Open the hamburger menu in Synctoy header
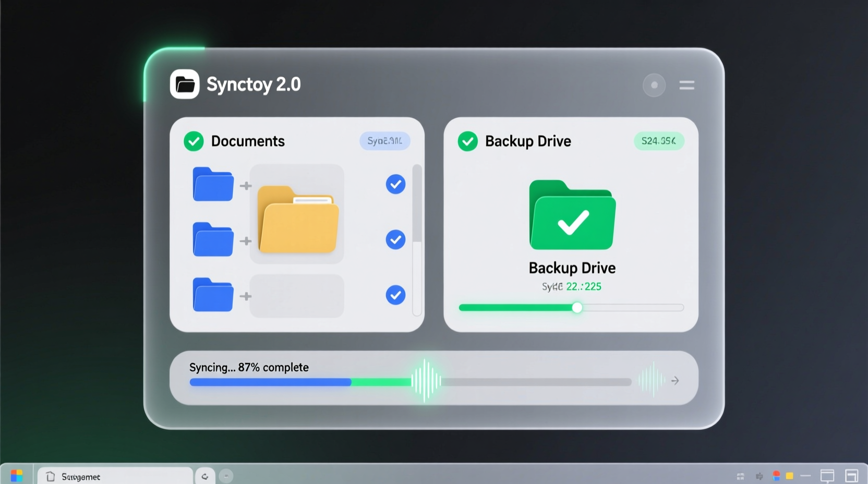Viewport: 868px width, 484px height. click(686, 85)
